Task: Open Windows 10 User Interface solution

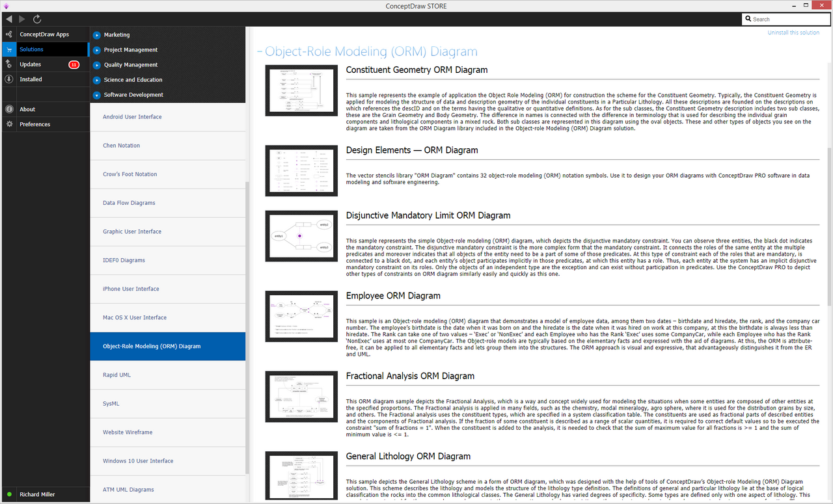Action: (168, 461)
